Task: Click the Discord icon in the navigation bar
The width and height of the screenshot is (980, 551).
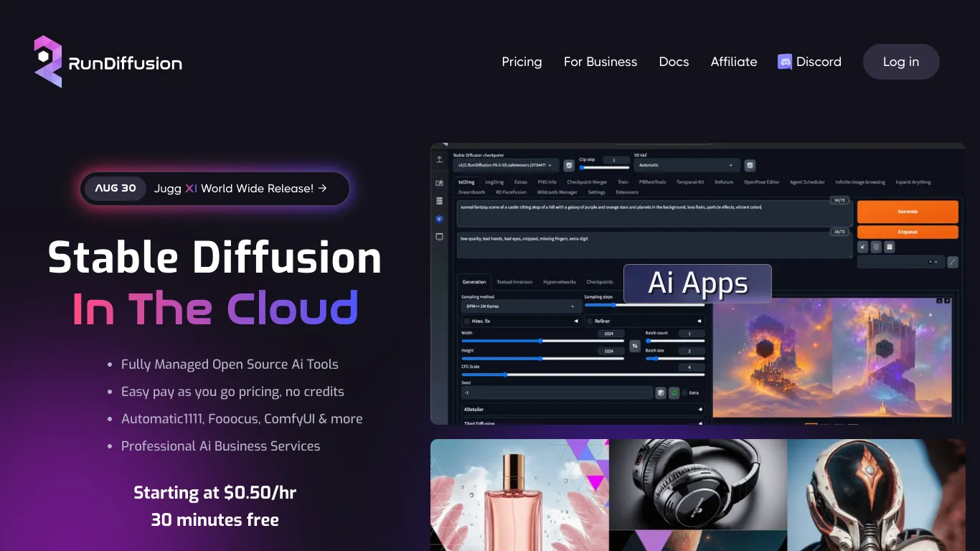Action: coord(783,62)
